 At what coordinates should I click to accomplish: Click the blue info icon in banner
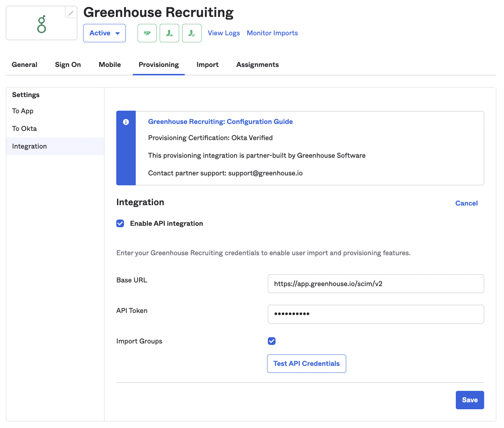[x=126, y=122]
